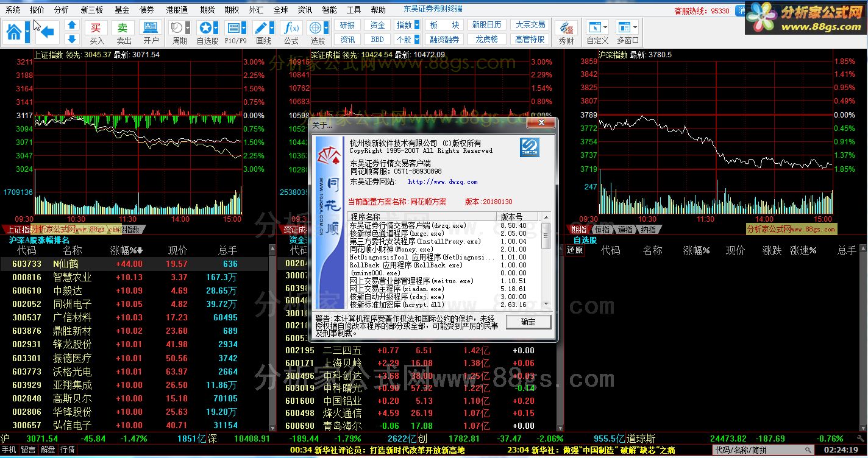Click the 新股日历 button
Screen dimensions: 868x458
(x=486, y=25)
